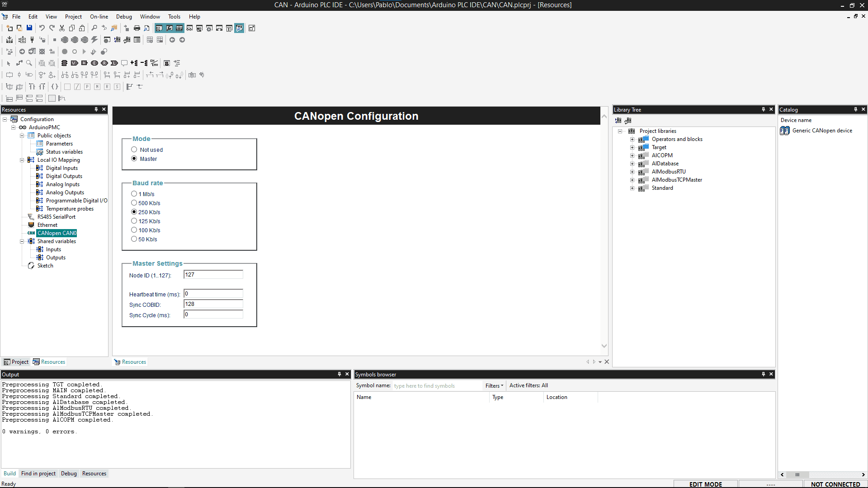Select 1 Mb/s baud rate
868x488 pixels.
[x=134, y=194]
